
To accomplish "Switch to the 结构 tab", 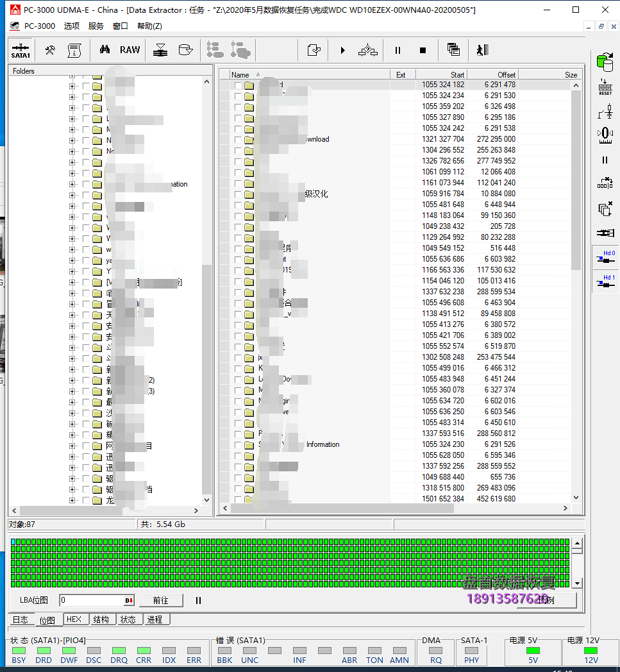I will [101, 619].
